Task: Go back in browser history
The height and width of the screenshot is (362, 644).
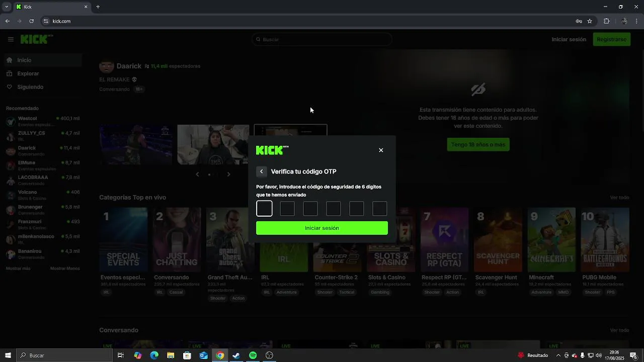Action: tap(8, 21)
